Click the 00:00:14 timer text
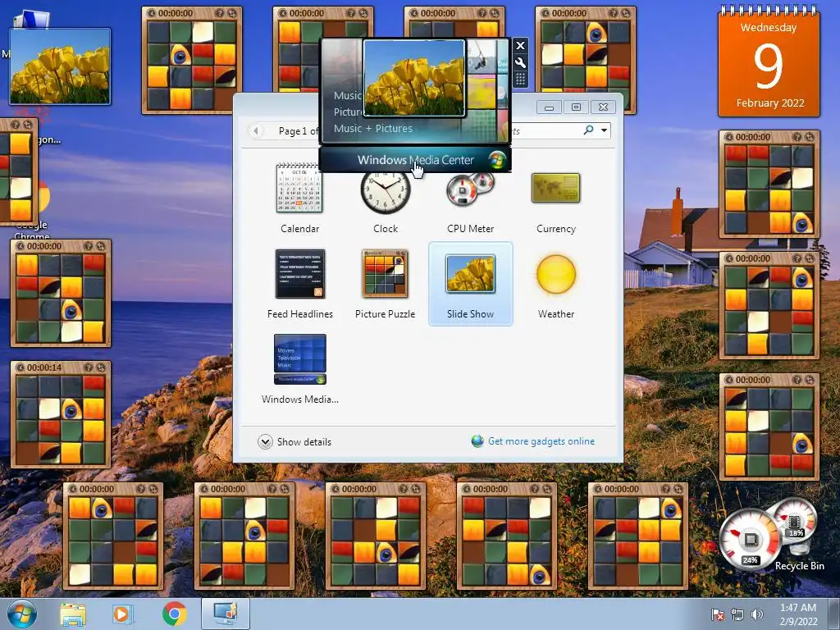Viewport: 840px width, 630px height. tap(44, 367)
